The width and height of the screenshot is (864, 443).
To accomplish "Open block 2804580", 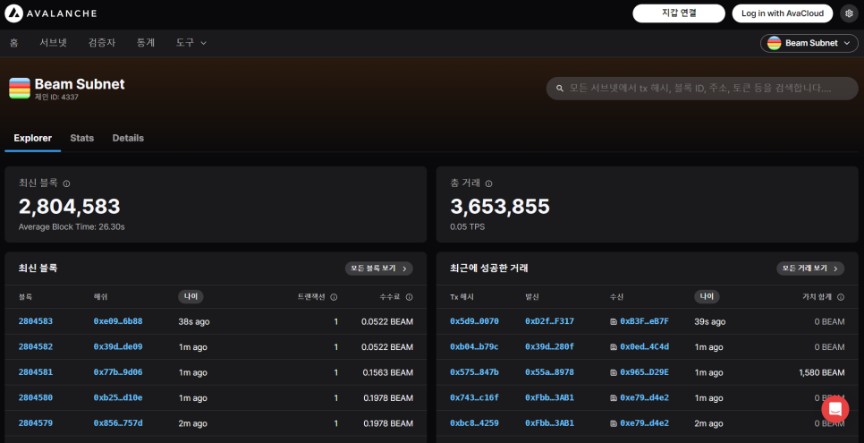I will pyautogui.click(x=36, y=397).
